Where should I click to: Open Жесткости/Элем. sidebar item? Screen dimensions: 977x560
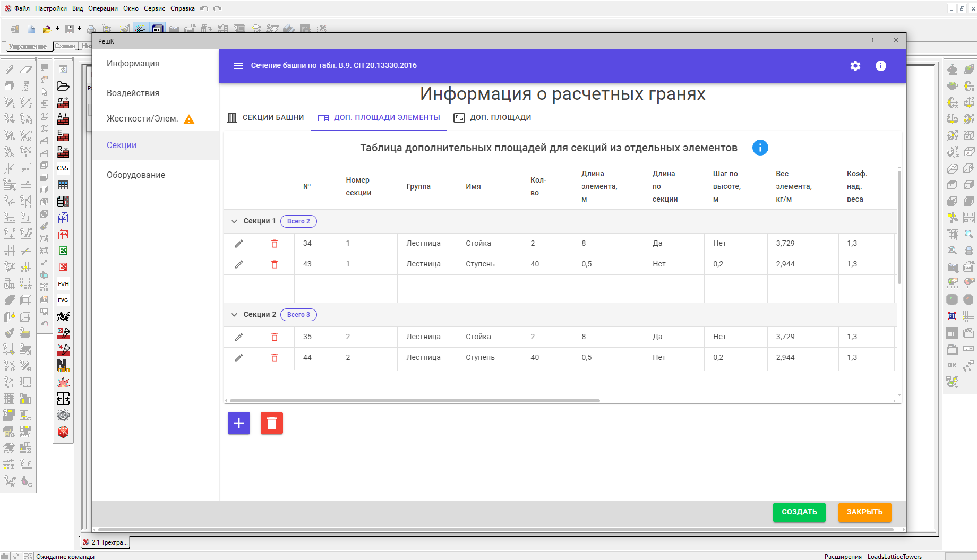tap(142, 119)
